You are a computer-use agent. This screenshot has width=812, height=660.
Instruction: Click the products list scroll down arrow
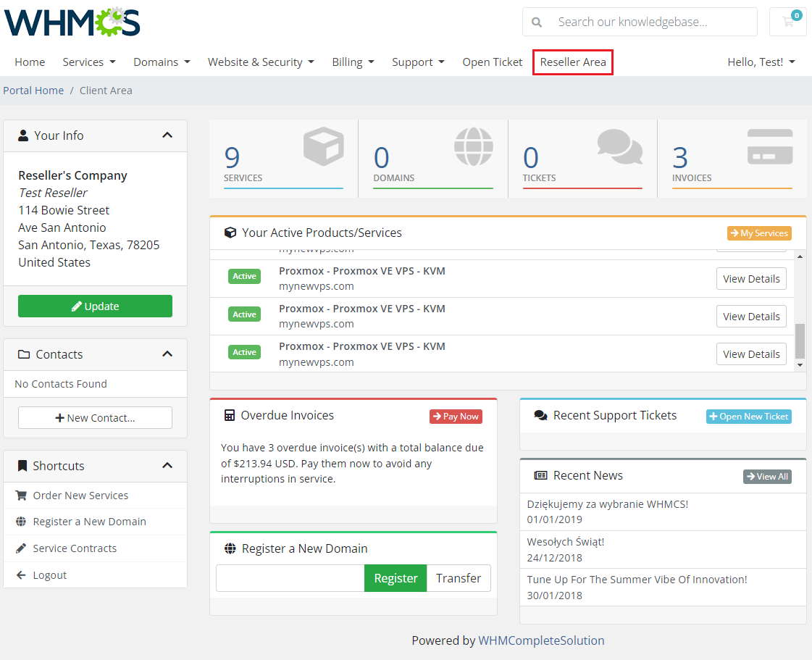tap(800, 365)
